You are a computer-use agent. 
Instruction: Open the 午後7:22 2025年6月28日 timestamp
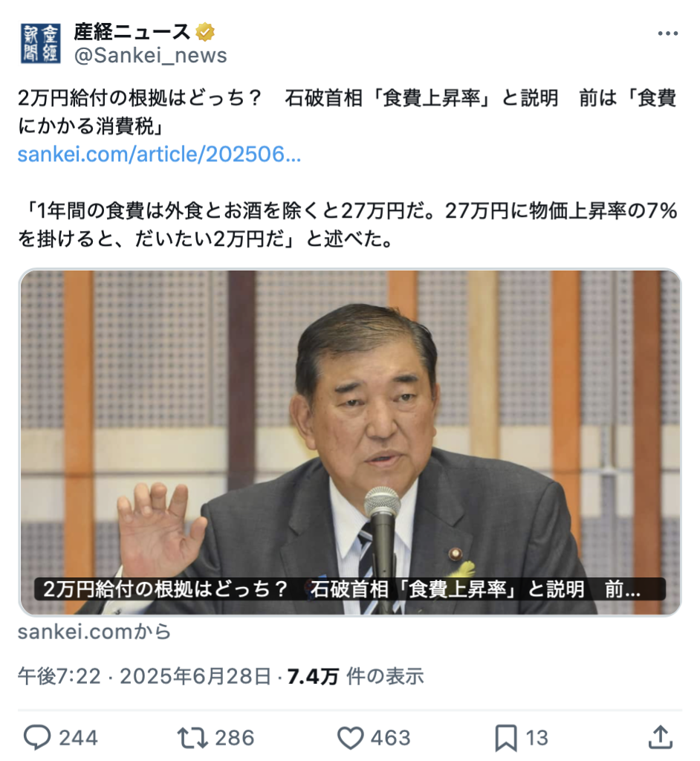(144, 676)
